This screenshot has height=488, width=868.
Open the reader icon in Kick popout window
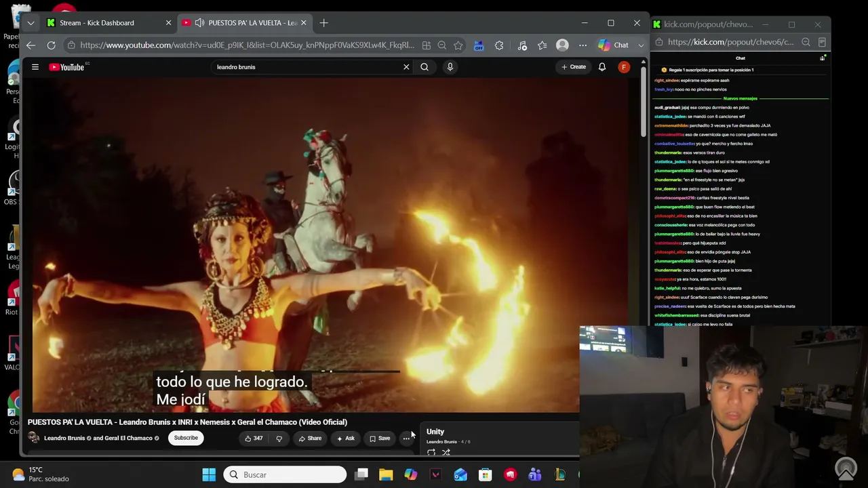pyautogui.click(x=822, y=42)
